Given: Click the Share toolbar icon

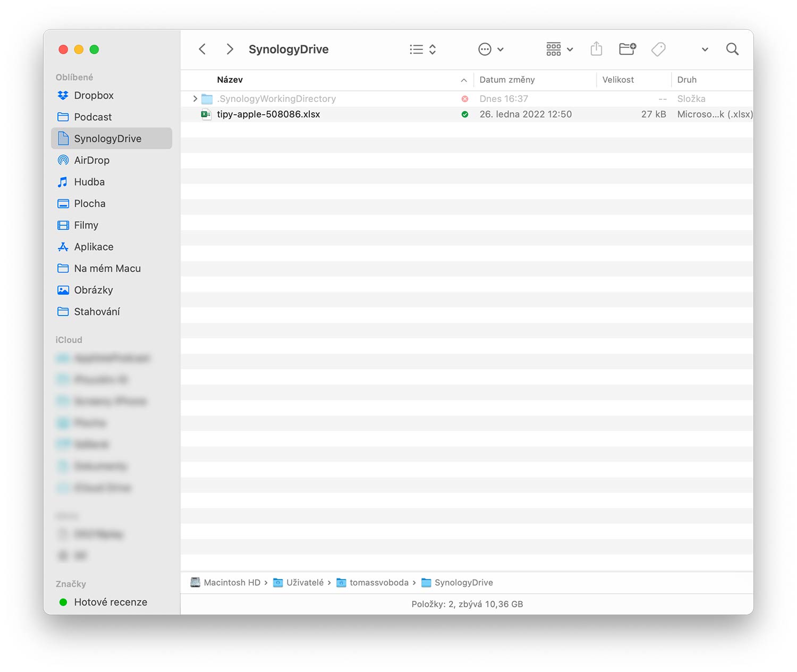Looking at the screenshot, I should click(x=597, y=49).
